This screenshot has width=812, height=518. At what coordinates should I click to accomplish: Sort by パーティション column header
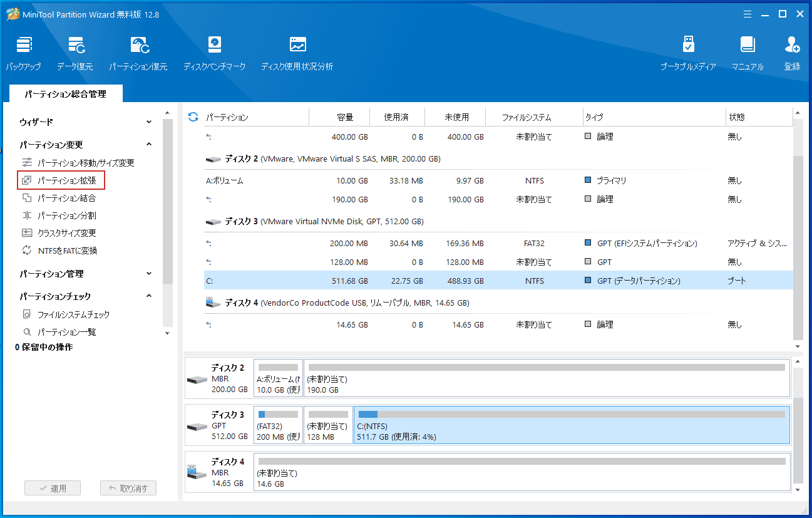[257, 117]
